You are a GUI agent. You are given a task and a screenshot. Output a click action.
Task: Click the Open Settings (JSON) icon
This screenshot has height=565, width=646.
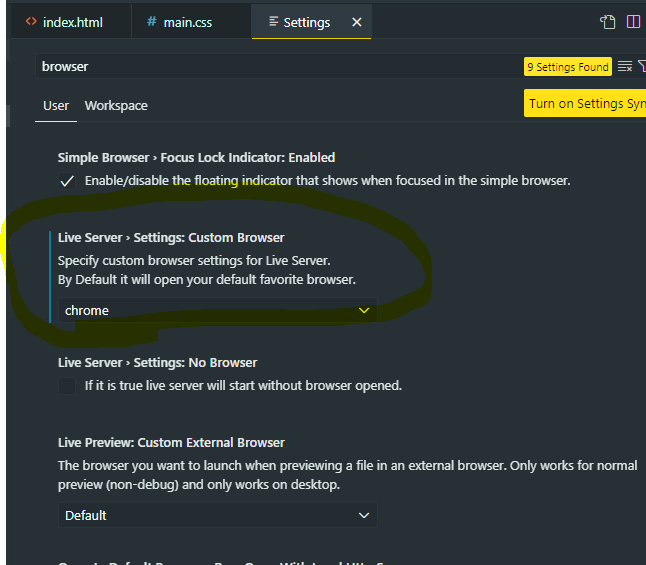pos(608,22)
